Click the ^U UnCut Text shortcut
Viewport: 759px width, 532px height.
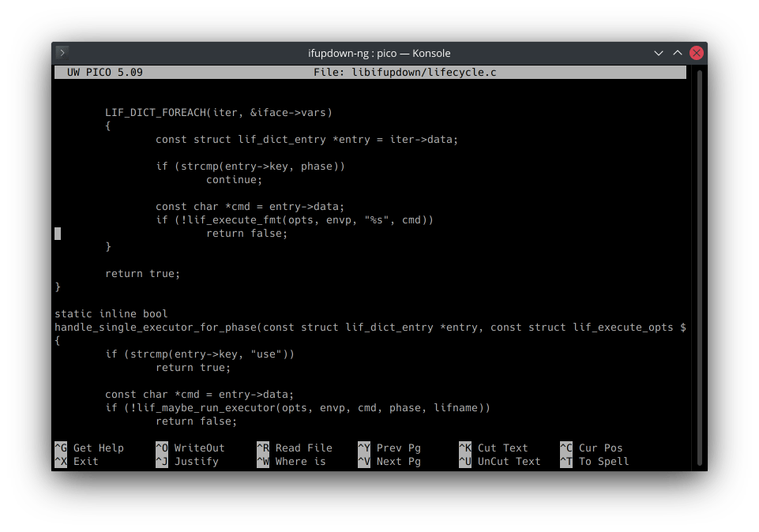click(x=499, y=462)
